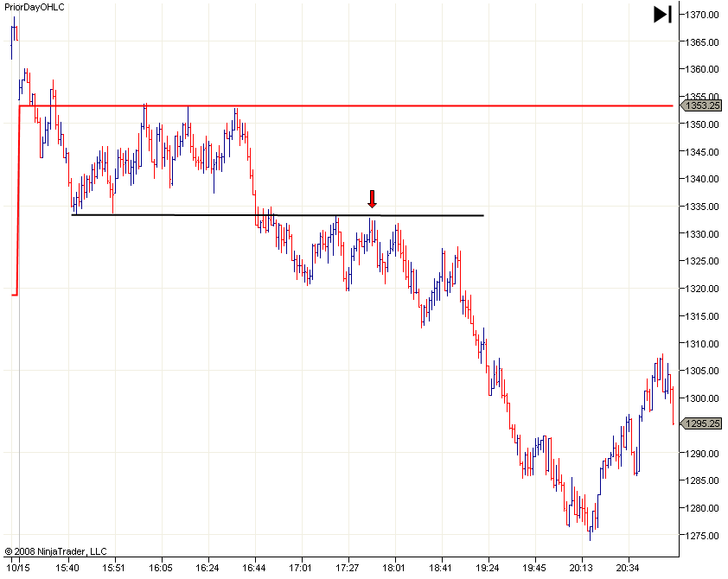Image resolution: width=728 pixels, height=579 pixels.
Task: Click the 1370.00 price axis label
Action: point(701,15)
